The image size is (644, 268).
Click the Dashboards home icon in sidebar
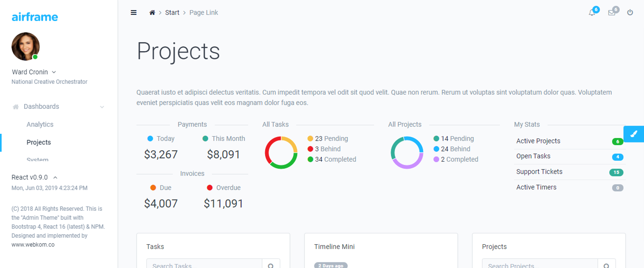pos(16,107)
